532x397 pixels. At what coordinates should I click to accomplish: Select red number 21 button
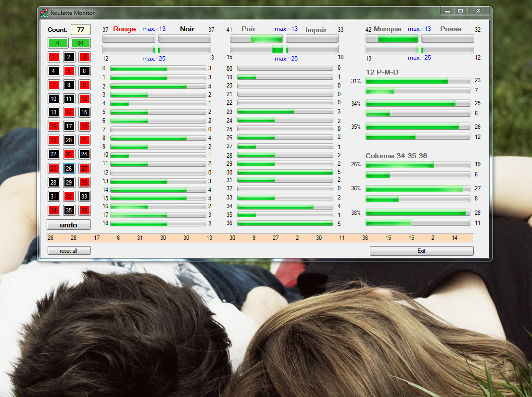[x=85, y=140]
